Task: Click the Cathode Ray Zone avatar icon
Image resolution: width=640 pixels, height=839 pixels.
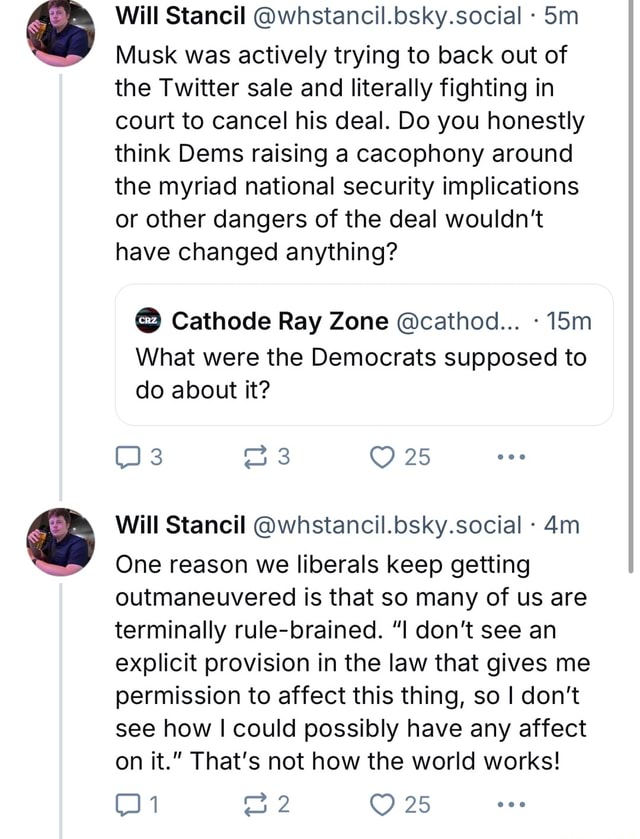Action: coord(148,321)
